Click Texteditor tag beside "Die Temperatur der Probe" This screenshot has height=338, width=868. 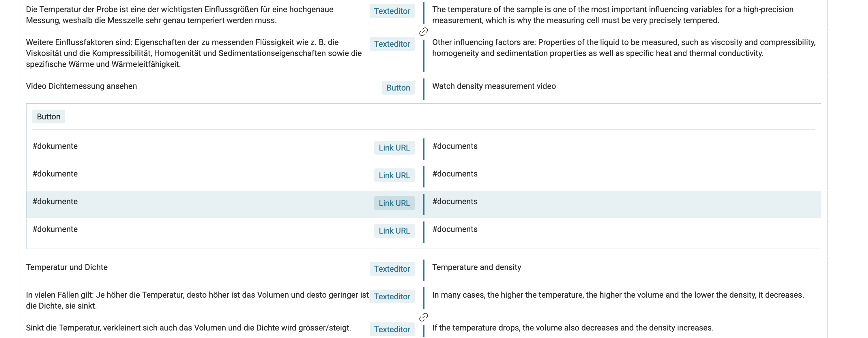(392, 11)
